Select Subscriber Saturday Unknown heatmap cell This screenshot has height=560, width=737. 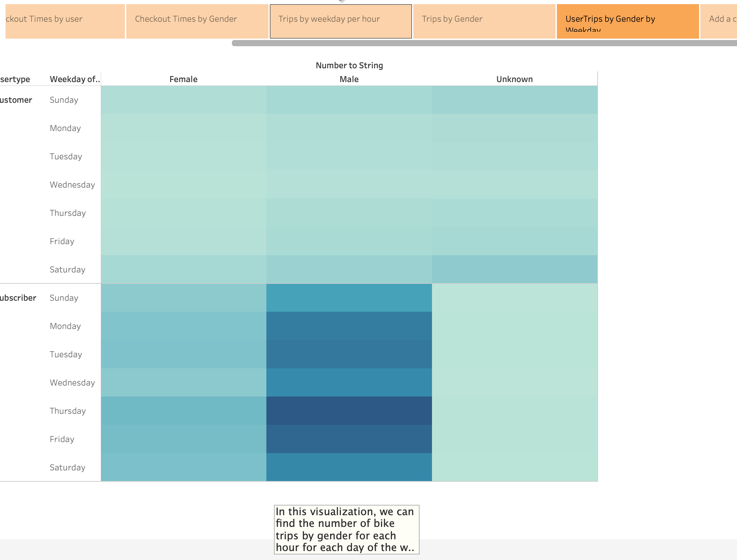[514, 467]
